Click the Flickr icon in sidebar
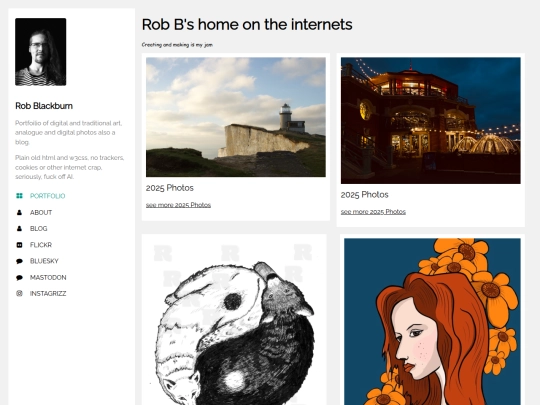The image size is (540, 405). tap(19, 245)
